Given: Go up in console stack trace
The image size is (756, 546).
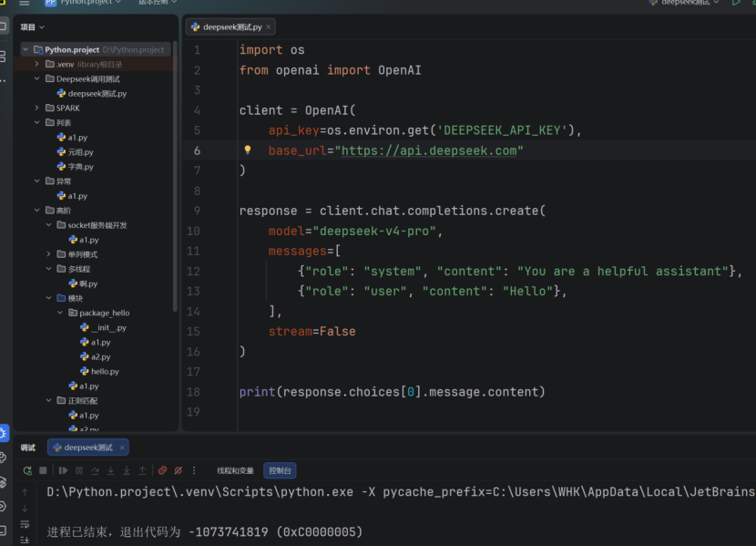Looking at the screenshot, I should pos(25,492).
